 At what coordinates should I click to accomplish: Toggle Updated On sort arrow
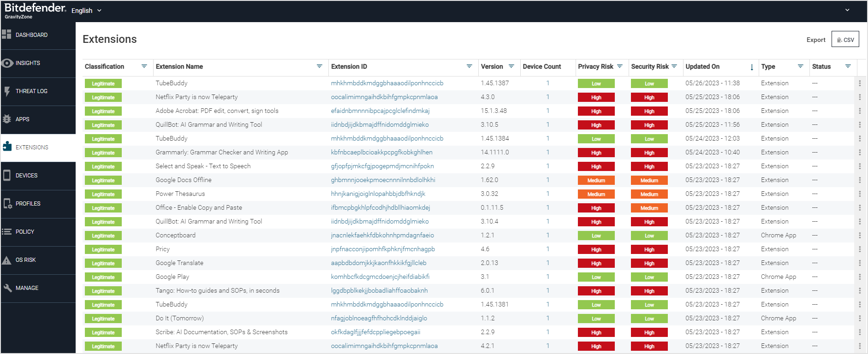click(752, 67)
